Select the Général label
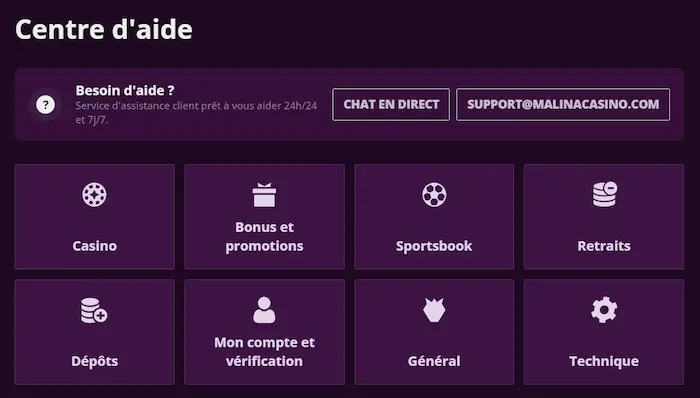Image resolution: width=700 pixels, height=398 pixels. 434,361
